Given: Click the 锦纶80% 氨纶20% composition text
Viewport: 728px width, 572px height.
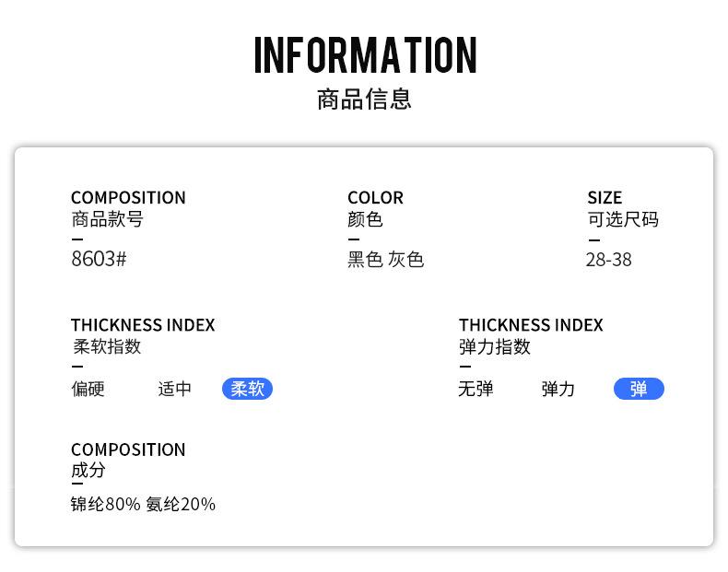Looking at the screenshot, I should click(x=143, y=504).
